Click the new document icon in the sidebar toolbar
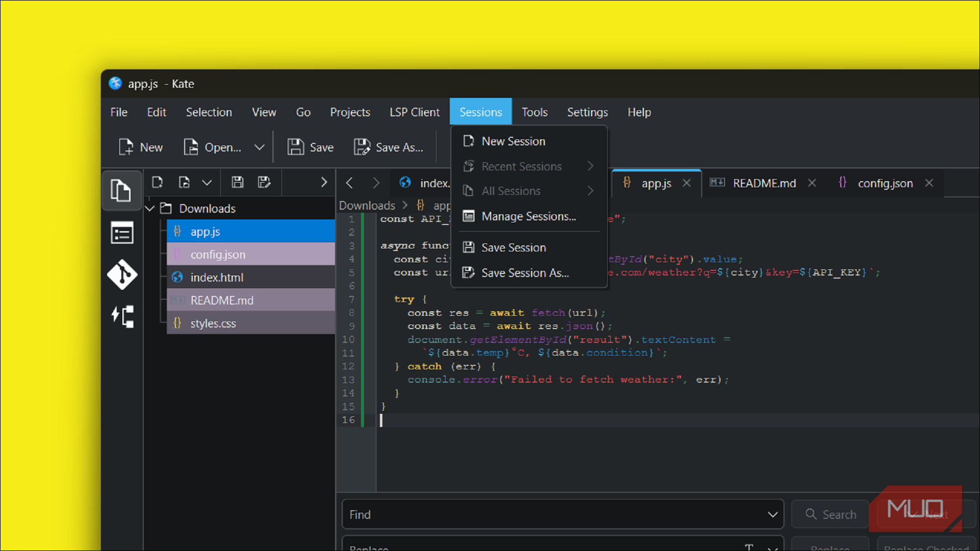Viewport: 980px width, 551px height. [x=158, y=182]
